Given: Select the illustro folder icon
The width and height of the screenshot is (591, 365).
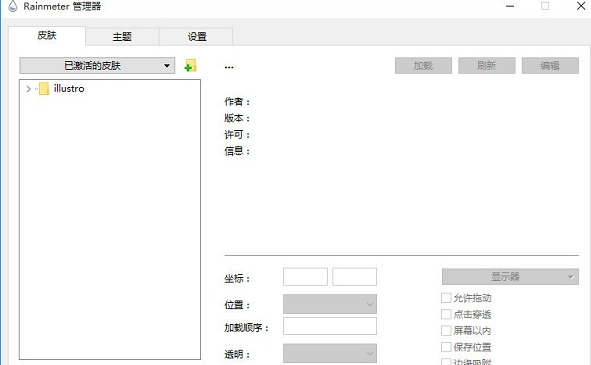Looking at the screenshot, I should click(x=44, y=89).
